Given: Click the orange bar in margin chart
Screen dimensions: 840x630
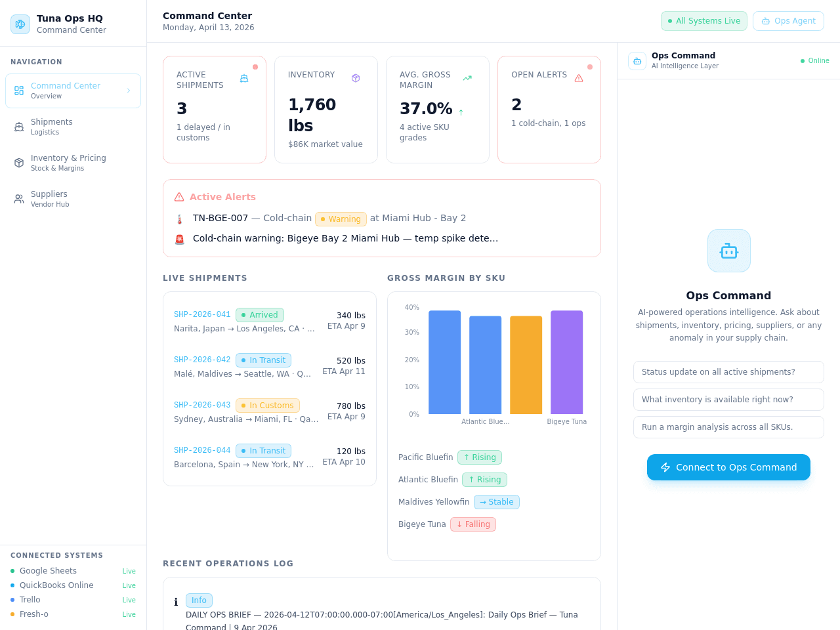Looking at the screenshot, I should coord(526,365).
